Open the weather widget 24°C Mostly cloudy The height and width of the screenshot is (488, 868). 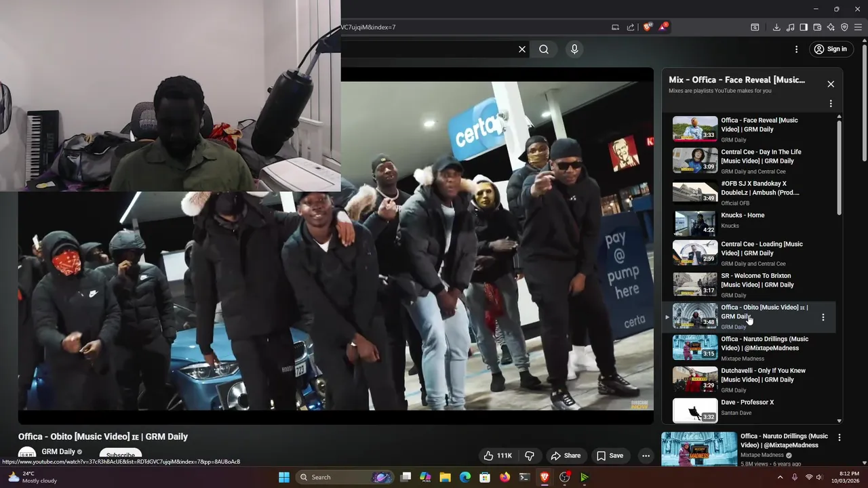point(33,477)
